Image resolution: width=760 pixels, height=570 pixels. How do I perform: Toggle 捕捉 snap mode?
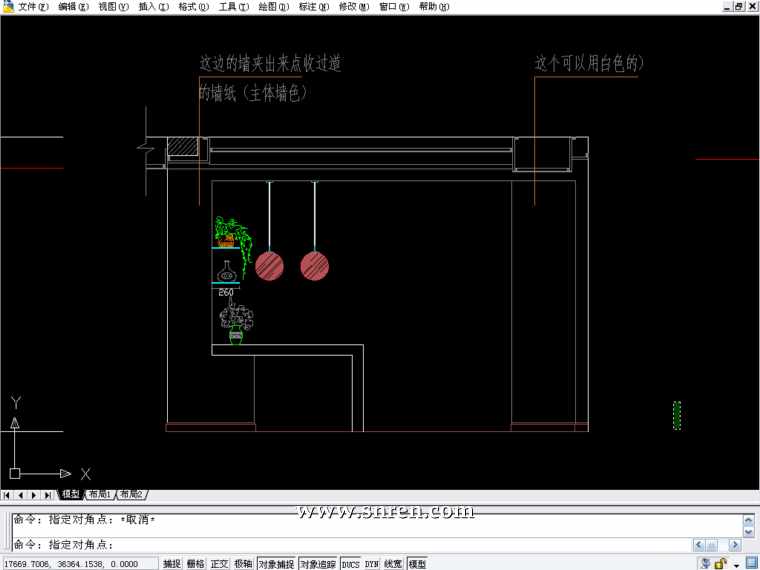click(x=172, y=564)
